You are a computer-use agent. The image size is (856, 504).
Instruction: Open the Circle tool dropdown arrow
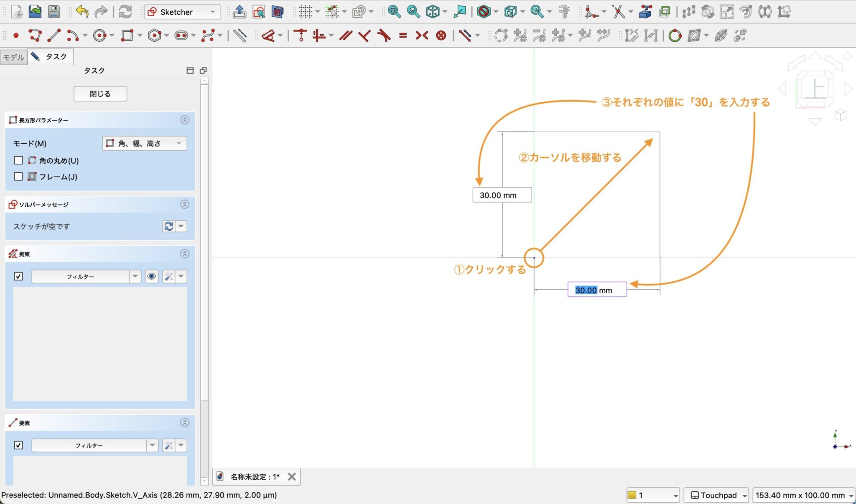point(112,36)
